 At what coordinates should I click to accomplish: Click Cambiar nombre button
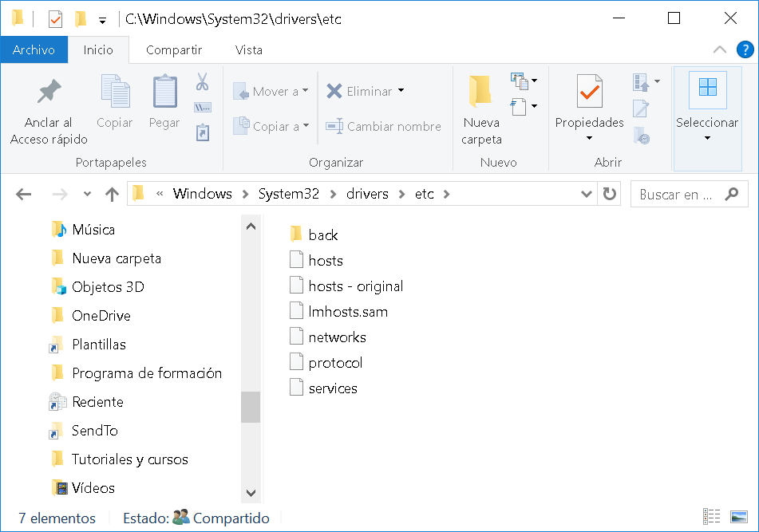point(383,126)
